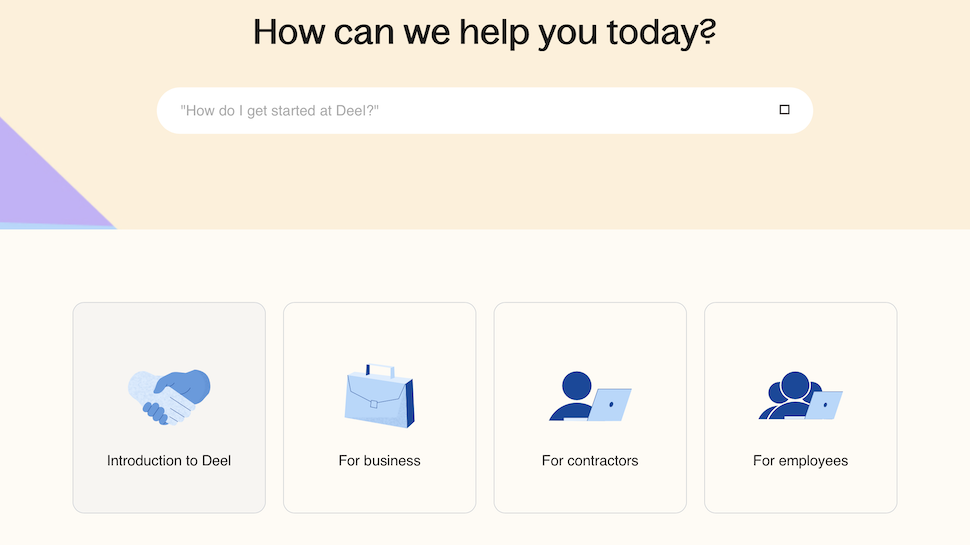Click the laptop in the contractors illustration
This screenshot has width=970, height=545.
609,405
